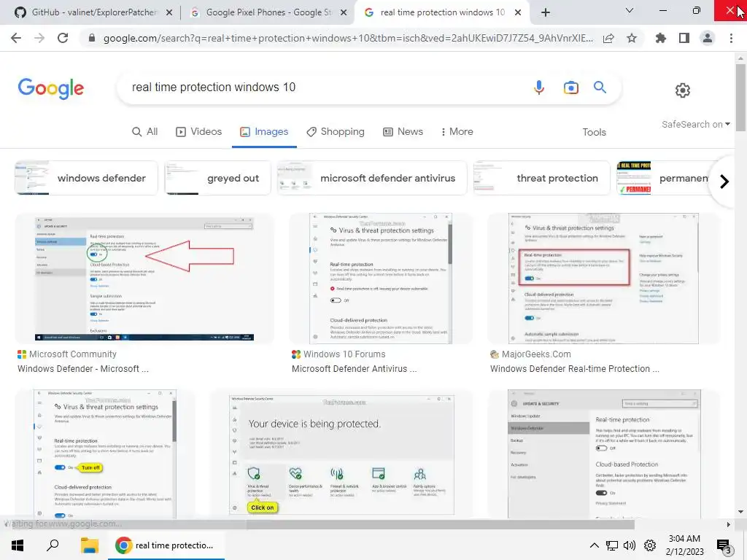Start voice search with microphone
Screen dimensions: 747x560
click(x=539, y=87)
